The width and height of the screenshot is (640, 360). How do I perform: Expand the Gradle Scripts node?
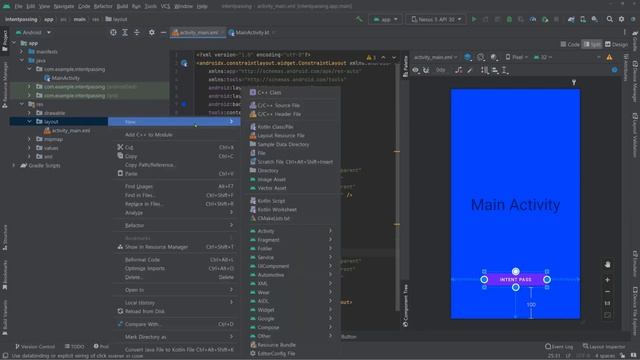pos(14,165)
